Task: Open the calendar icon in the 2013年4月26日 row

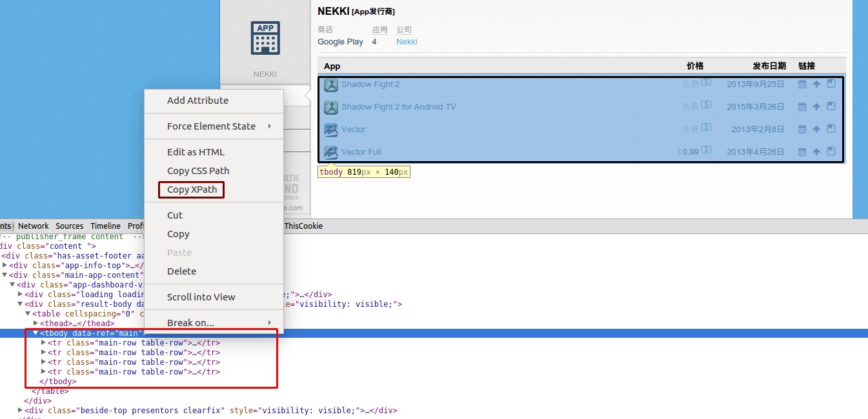Action: pos(802,152)
